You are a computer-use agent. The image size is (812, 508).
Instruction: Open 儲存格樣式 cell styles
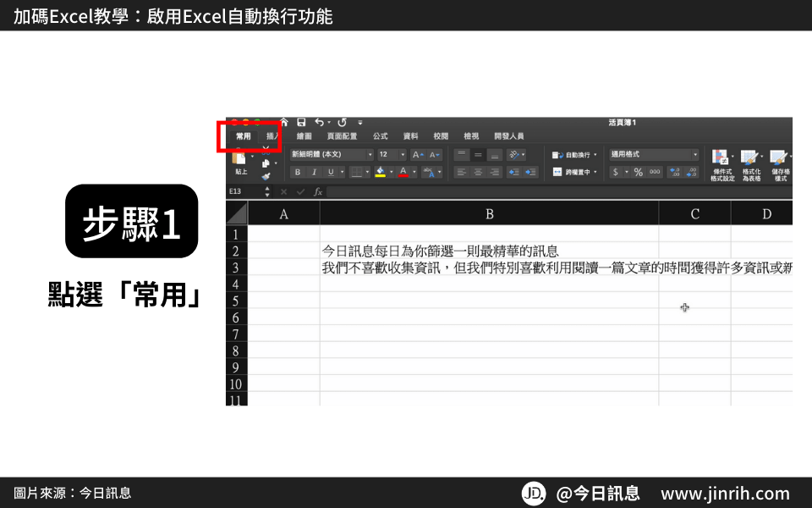coord(781,165)
